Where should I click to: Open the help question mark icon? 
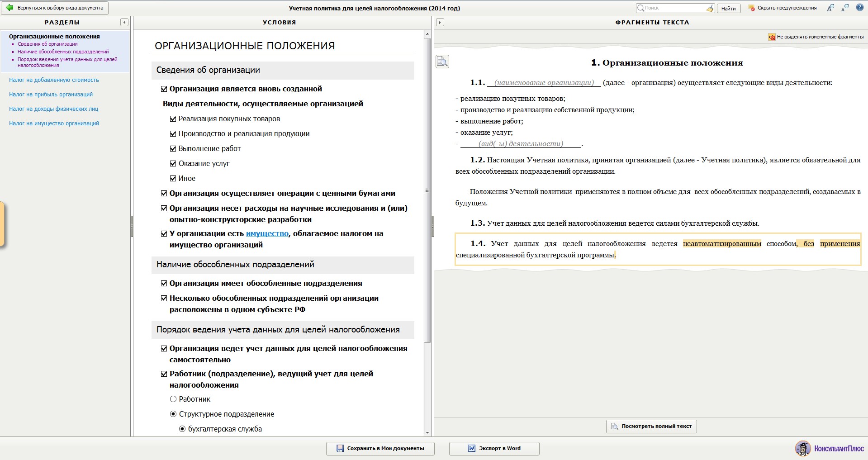[859, 8]
